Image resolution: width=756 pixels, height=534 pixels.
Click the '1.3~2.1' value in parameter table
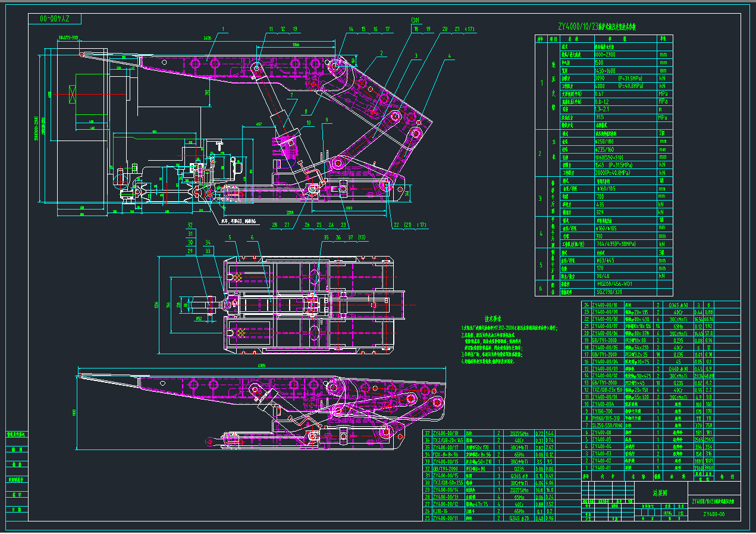tap(601, 110)
